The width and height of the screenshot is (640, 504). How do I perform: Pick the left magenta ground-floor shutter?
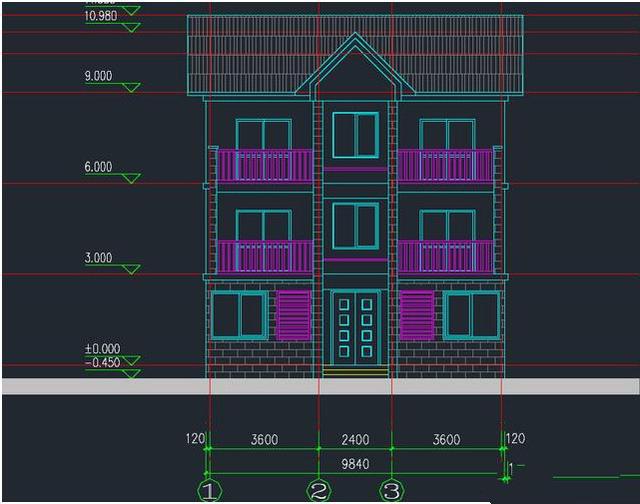click(293, 315)
